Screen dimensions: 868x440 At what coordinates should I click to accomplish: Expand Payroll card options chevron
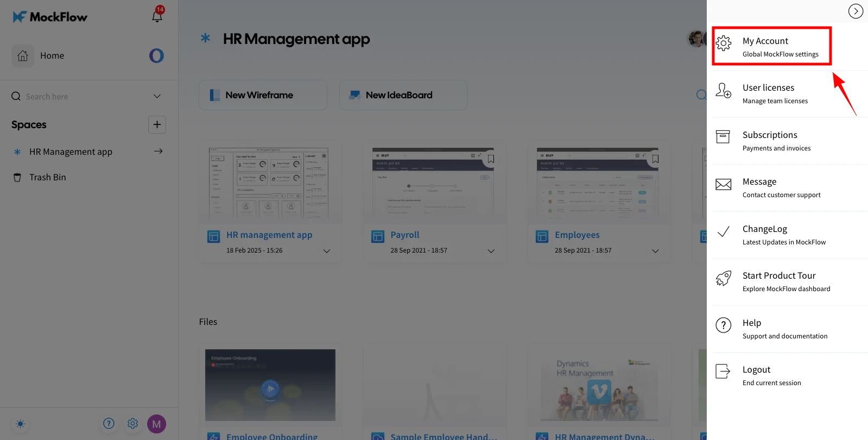pos(491,251)
